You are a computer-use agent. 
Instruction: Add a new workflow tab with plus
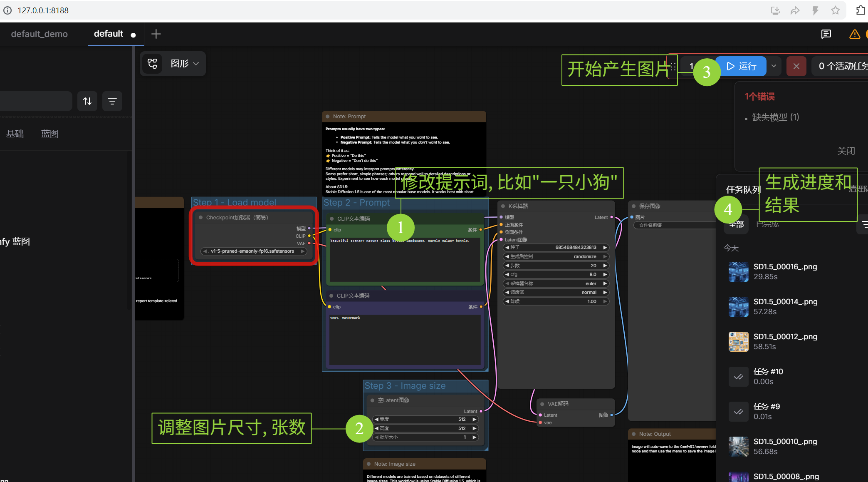pyautogui.click(x=156, y=34)
